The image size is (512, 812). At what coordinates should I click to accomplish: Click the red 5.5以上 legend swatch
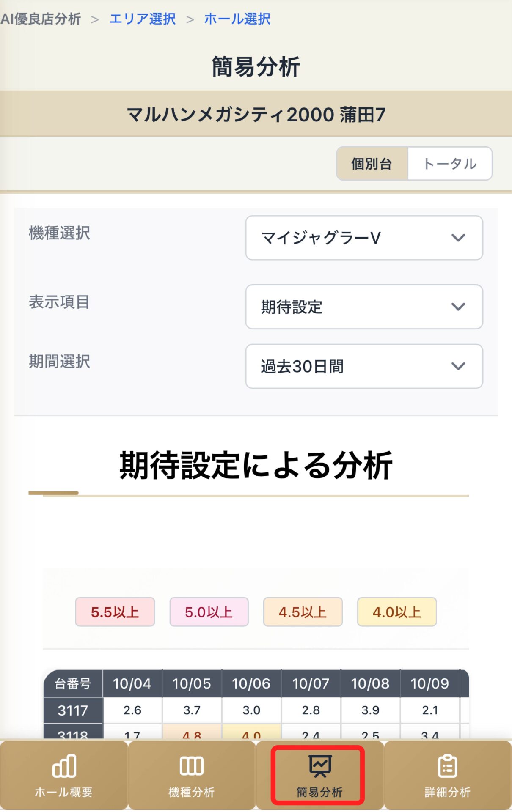[115, 612]
